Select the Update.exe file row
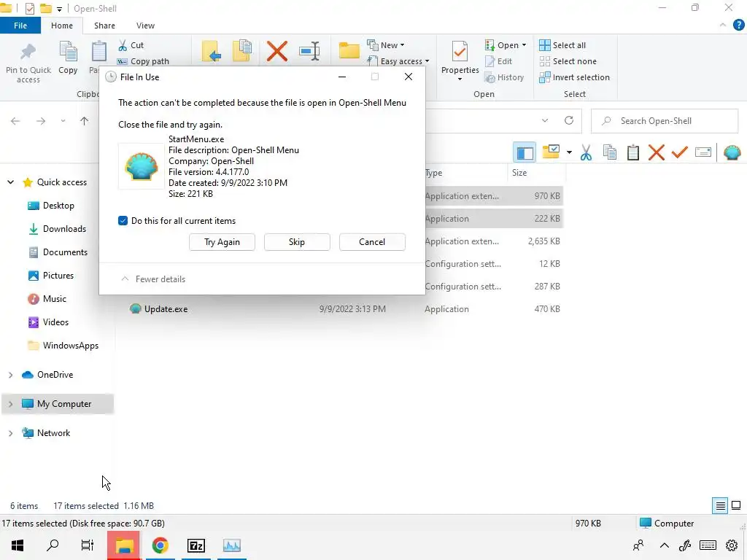 click(345, 309)
